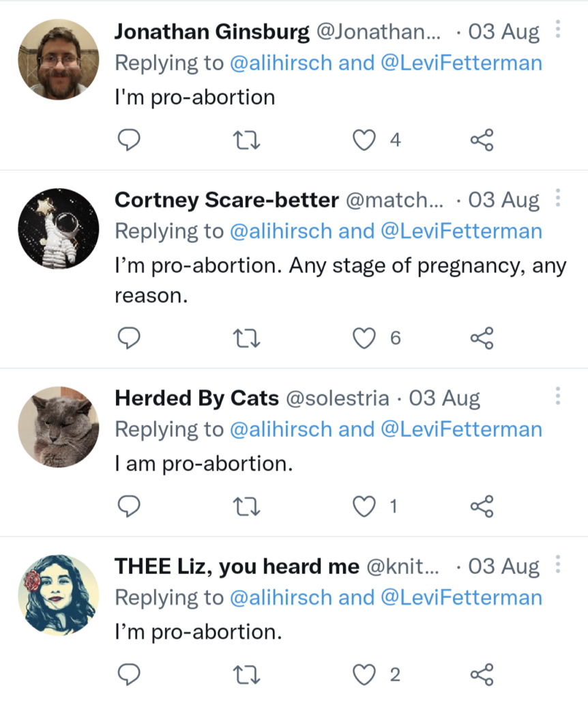Open more options on Jonathan Ginsburg's tweet
Image resolution: width=588 pixels, height=703 pixels.
pos(559,31)
